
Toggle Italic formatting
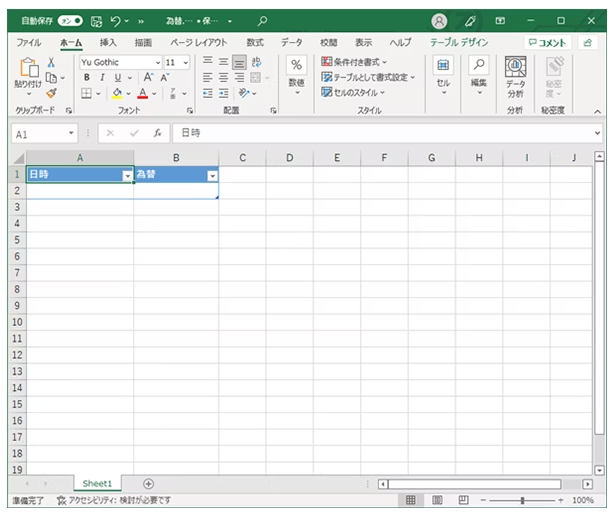coord(102,77)
